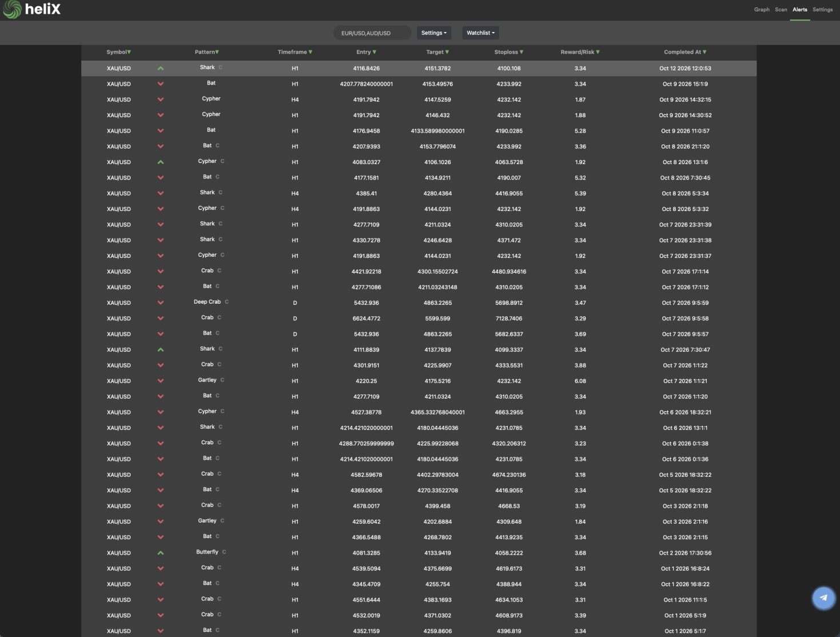Sort table by Entry column arrow

point(375,52)
